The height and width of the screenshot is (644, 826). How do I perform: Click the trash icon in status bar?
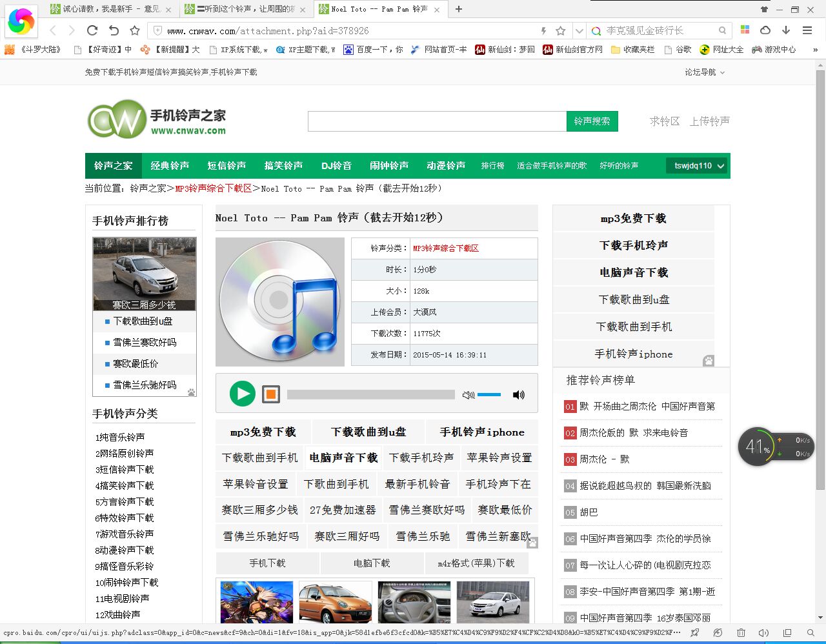741,633
